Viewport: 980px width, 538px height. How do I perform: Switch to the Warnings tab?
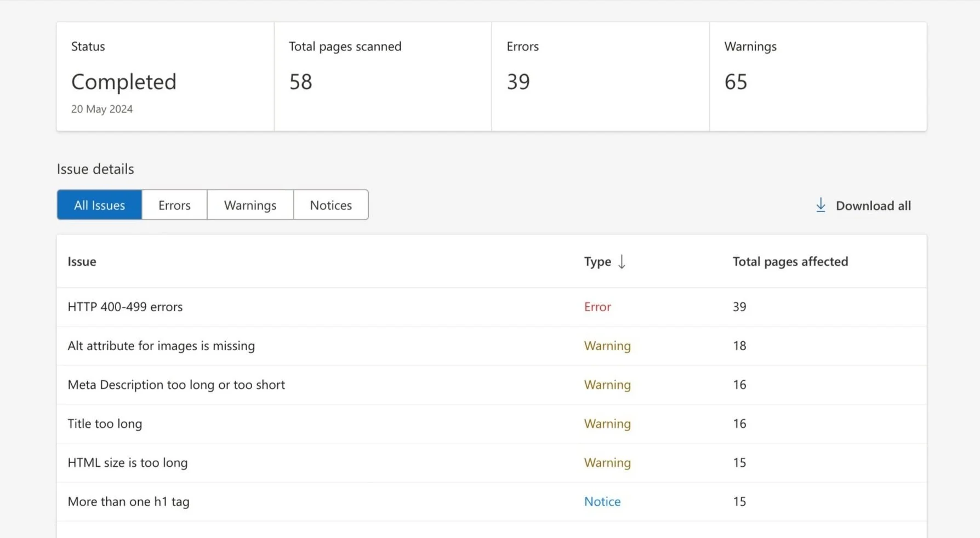pyautogui.click(x=249, y=205)
